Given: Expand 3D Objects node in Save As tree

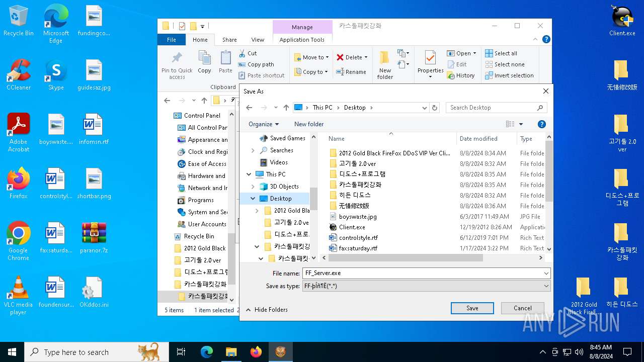Looking at the screenshot, I should coord(253,187).
